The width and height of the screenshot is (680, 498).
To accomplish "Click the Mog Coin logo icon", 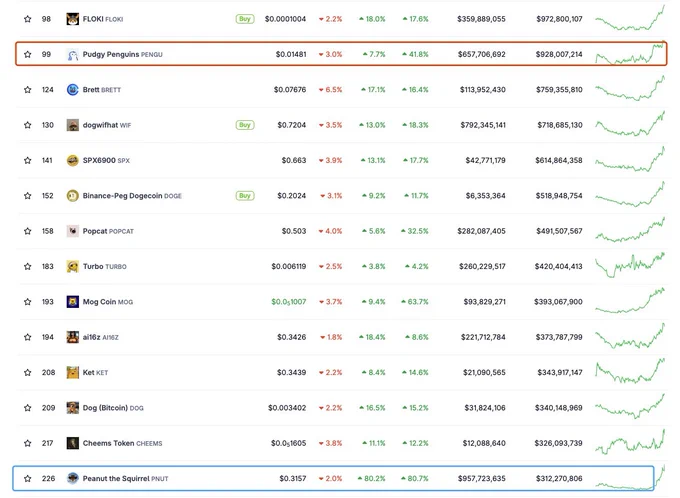I will coord(72,302).
